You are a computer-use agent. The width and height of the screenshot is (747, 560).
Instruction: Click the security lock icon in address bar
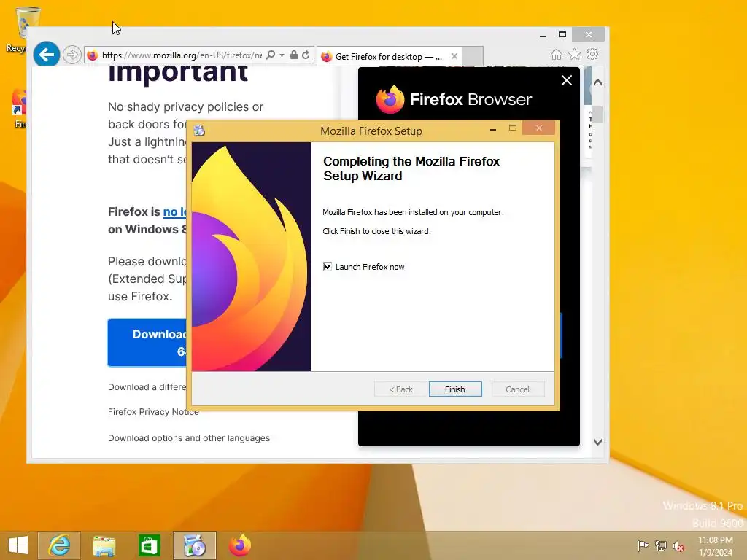[294, 55]
